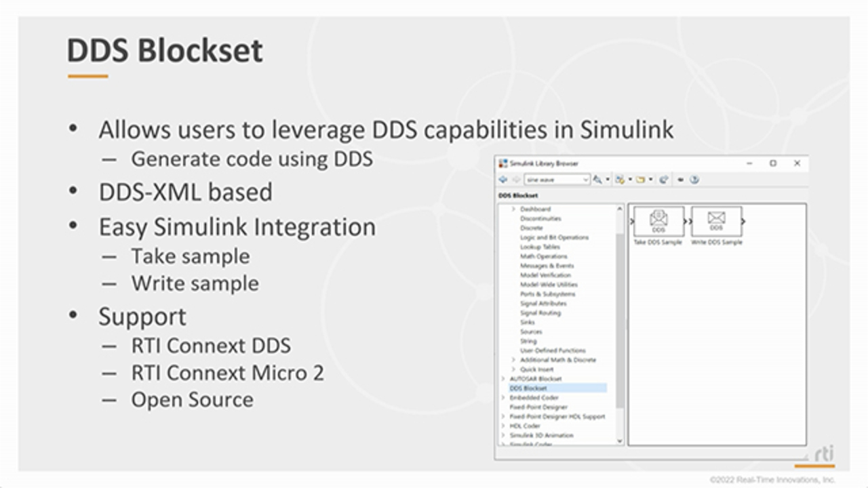
Task: Expand the AUTOSAR Blockset tree node
Action: (502, 379)
